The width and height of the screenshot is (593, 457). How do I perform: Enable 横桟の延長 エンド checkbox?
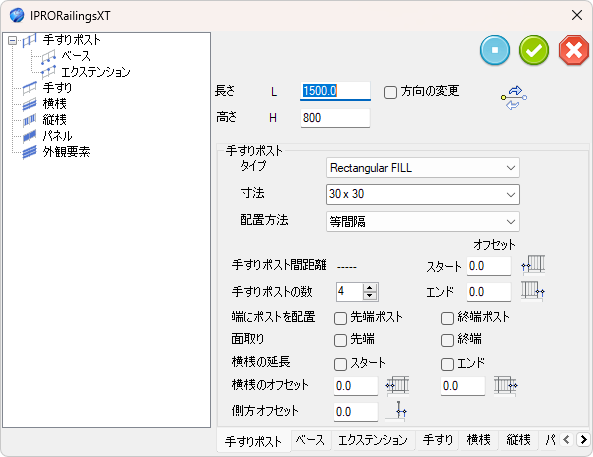(447, 364)
